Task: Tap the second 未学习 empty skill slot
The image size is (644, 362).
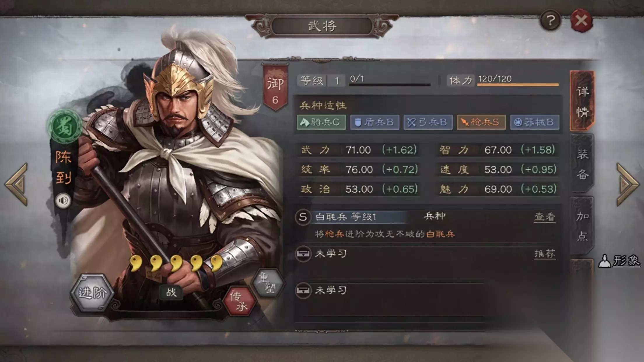Action: (389, 290)
